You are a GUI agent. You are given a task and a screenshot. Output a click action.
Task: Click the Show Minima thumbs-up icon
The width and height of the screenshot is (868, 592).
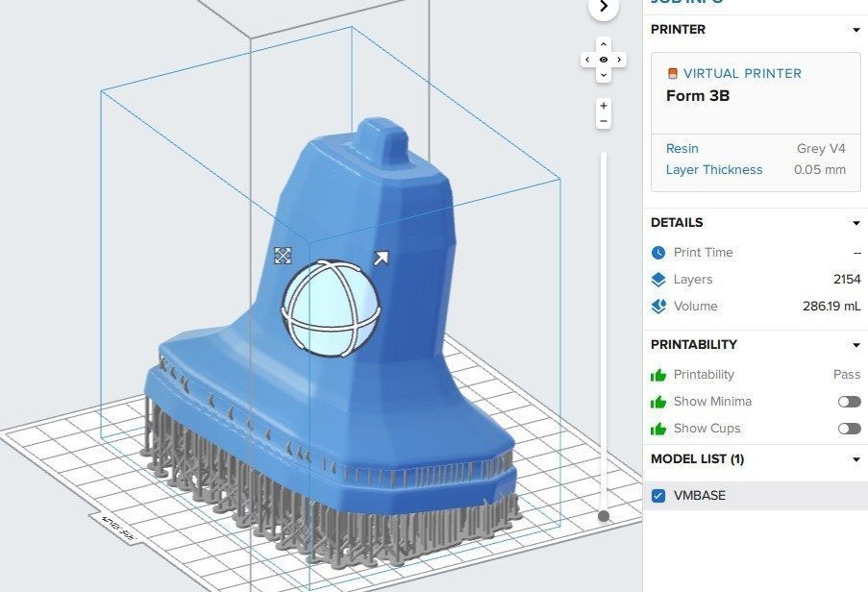pyautogui.click(x=658, y=403)
